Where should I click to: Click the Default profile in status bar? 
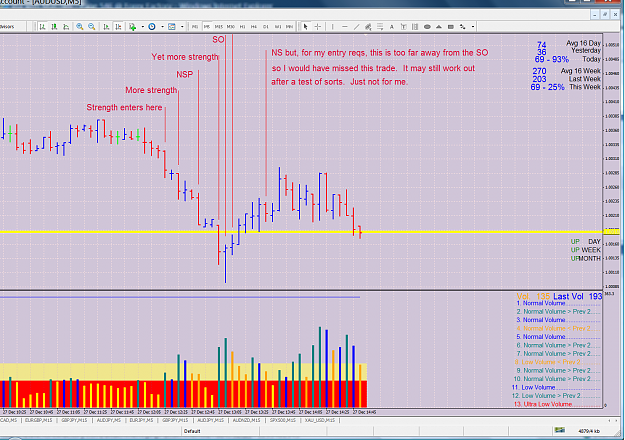192,431
